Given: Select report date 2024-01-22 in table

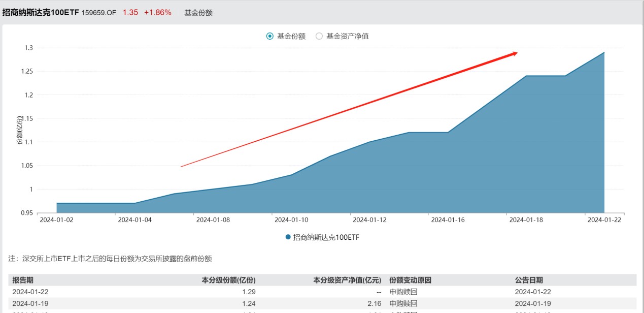Looking at the screenshot, I should (x=30, y=292).
